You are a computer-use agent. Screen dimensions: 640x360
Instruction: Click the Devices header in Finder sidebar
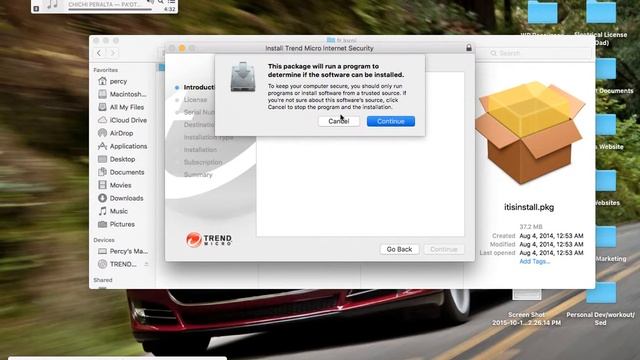click(104, 240)
